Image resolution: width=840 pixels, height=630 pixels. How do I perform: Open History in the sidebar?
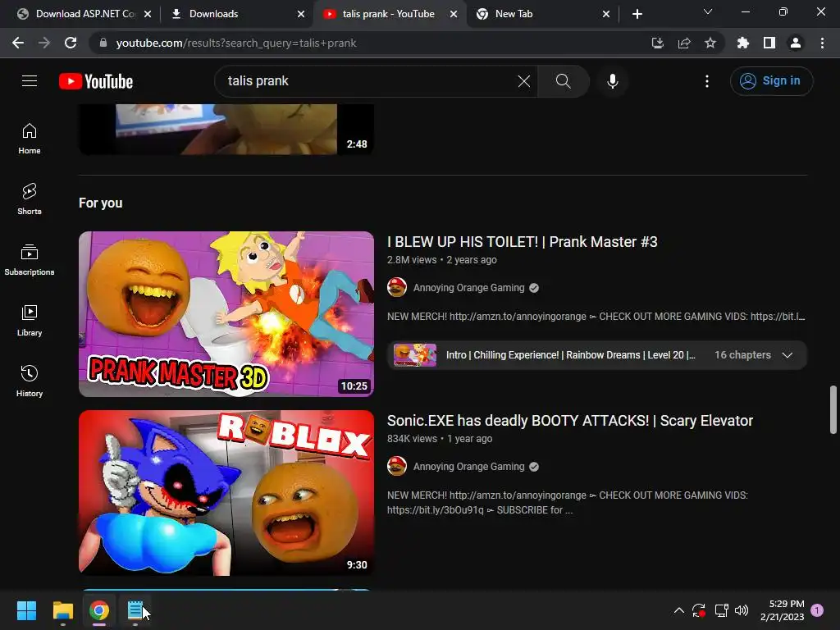click(30, 381)
